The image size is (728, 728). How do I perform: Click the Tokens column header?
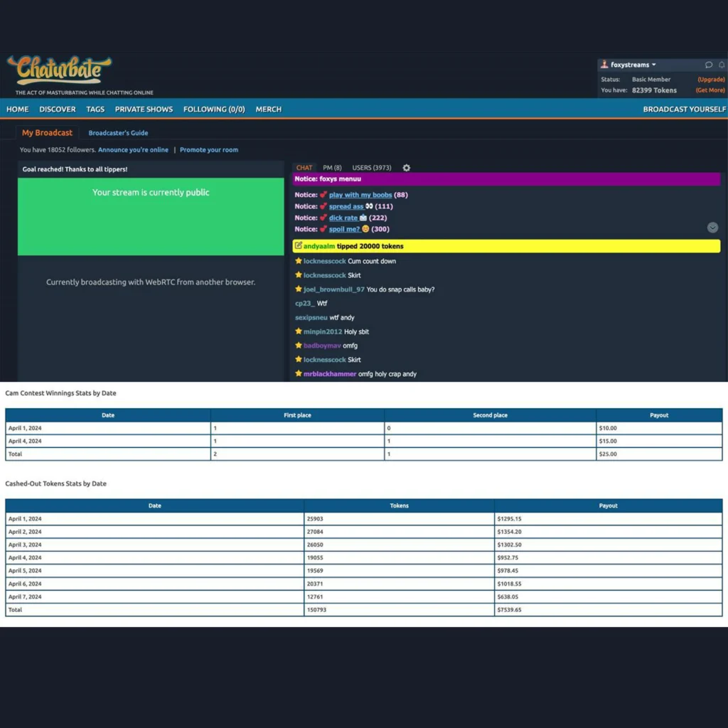click(x=399, y=505)
